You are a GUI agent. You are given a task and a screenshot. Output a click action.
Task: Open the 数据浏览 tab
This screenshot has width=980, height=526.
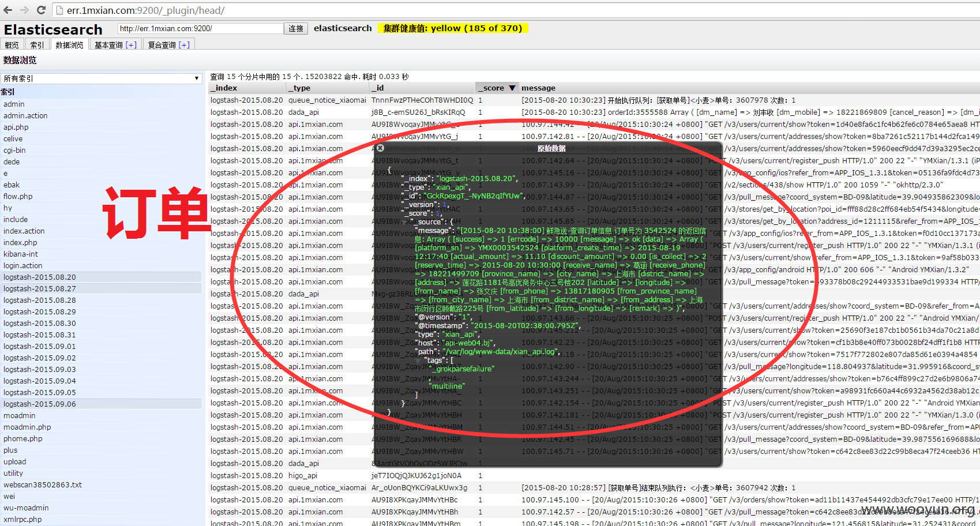[x=69, y=45]
